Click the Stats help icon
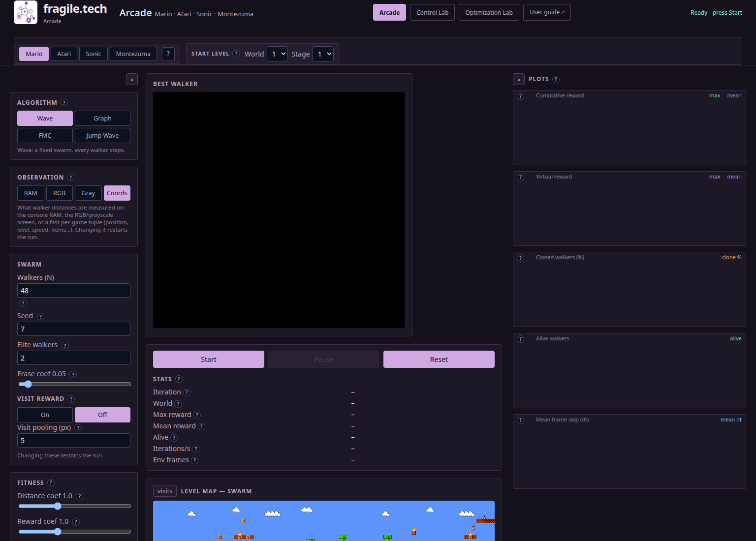 click(179, 379)
